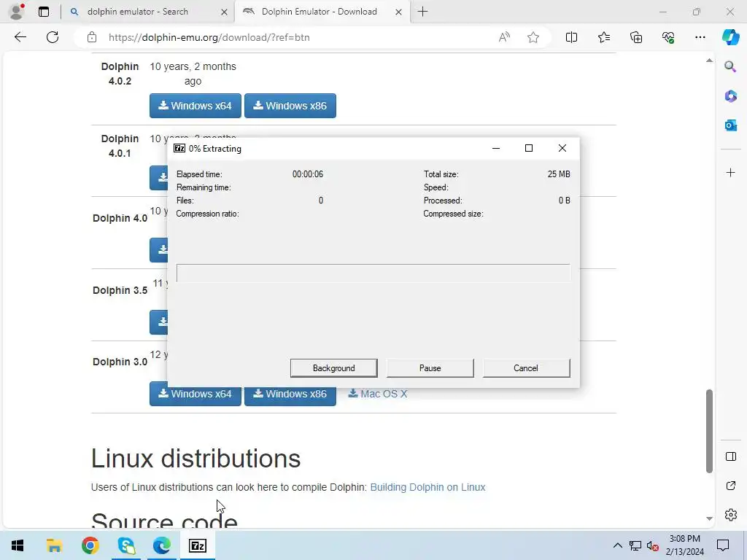
Task: Open the Windows Start menu
Action: (x=18, y=545)
